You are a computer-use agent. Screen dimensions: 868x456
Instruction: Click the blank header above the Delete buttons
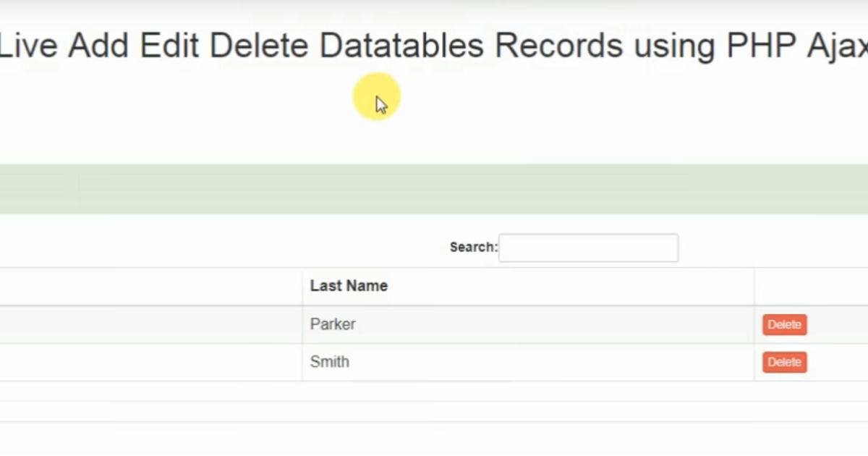click(x=811, y=286)
